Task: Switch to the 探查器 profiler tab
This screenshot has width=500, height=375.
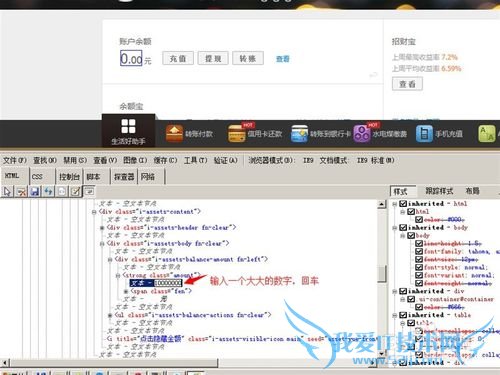Action: pyautogui.click(x=124, y=176)
